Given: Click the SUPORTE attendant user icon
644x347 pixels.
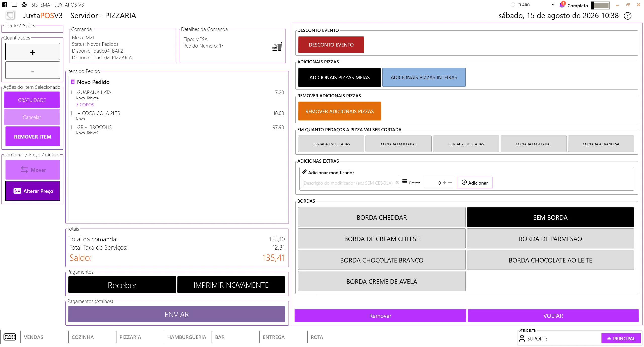Looking at the screenshot, I should click(x=522, y=338).
